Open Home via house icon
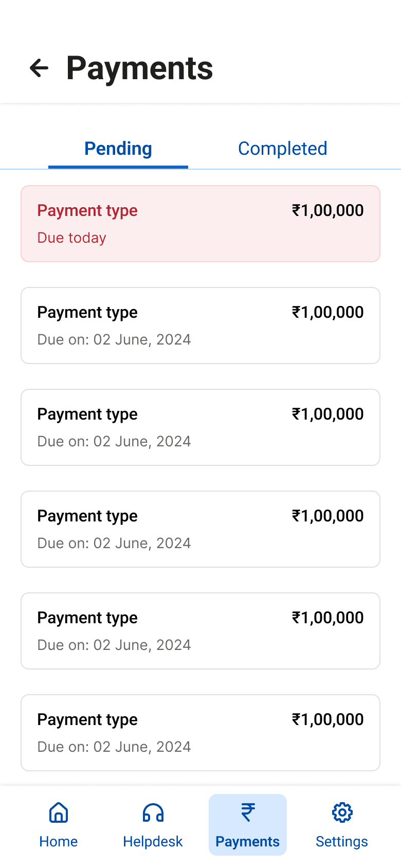 pyautogui.click(x=59, y=812)
